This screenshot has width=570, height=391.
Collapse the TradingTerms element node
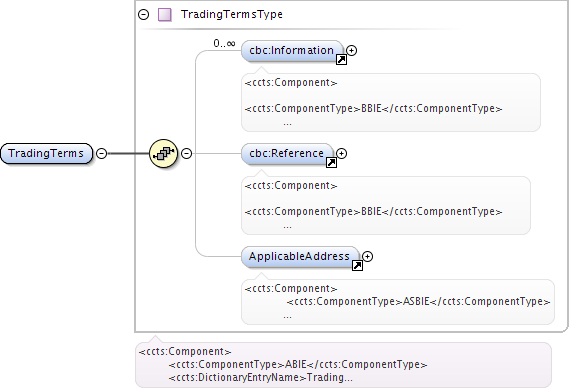click(101, 153)
